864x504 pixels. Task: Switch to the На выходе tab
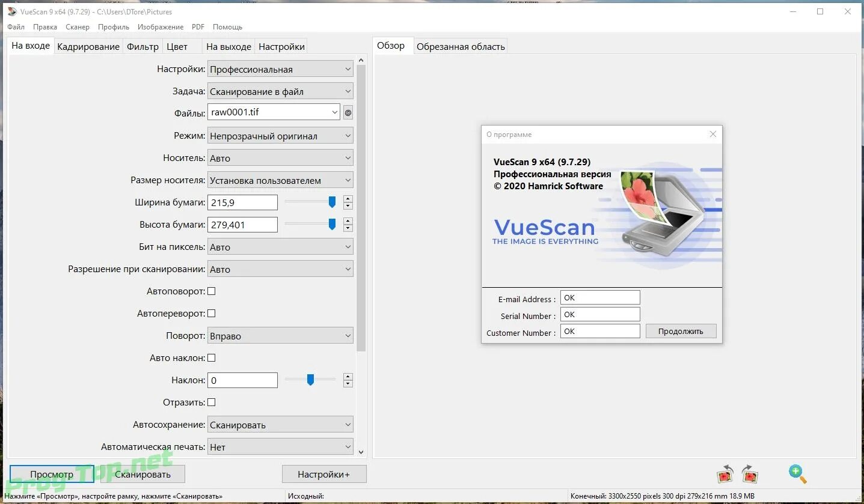point(228,46)
